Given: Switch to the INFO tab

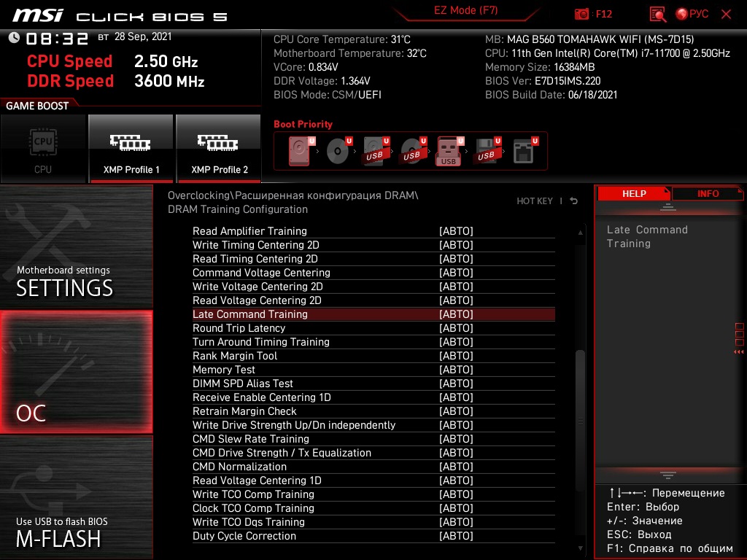Looking at the screenshot, I should click(708, 194).
